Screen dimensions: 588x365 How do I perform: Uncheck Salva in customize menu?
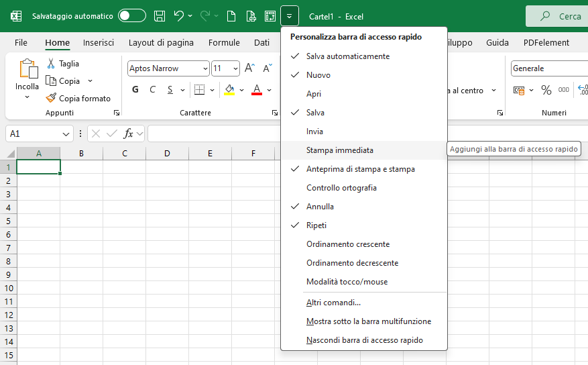pos(364,113)
